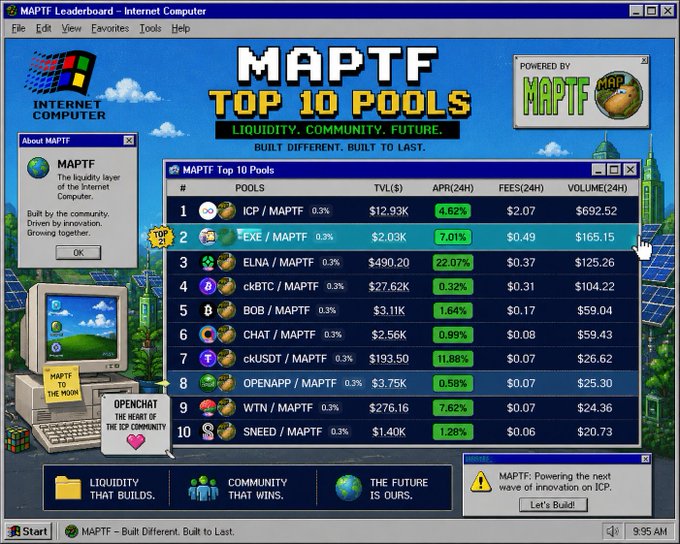
Task: Select the BOB / MAPTF pool name
Action: pos(276,311)
